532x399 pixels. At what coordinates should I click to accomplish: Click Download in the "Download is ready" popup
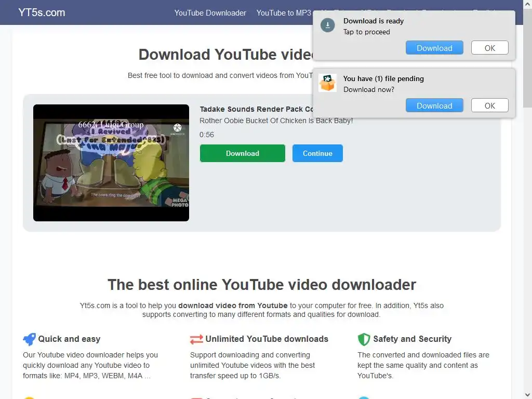pyautogui.click(x=434, y=48)
